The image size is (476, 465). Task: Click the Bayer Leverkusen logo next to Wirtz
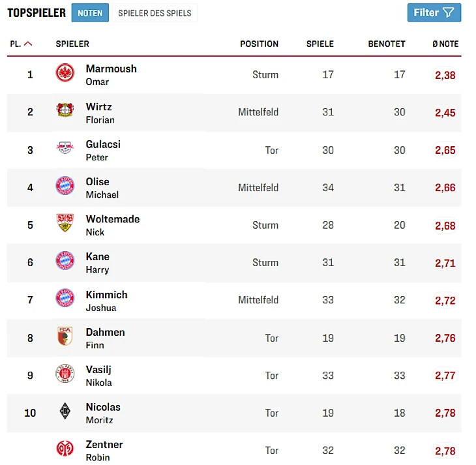(65, 110)
